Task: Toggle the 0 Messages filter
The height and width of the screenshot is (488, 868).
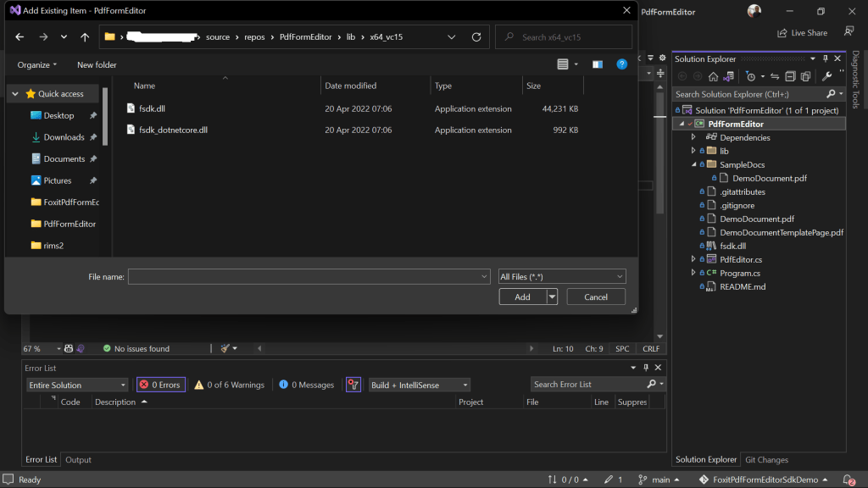Action: (307, 385)
